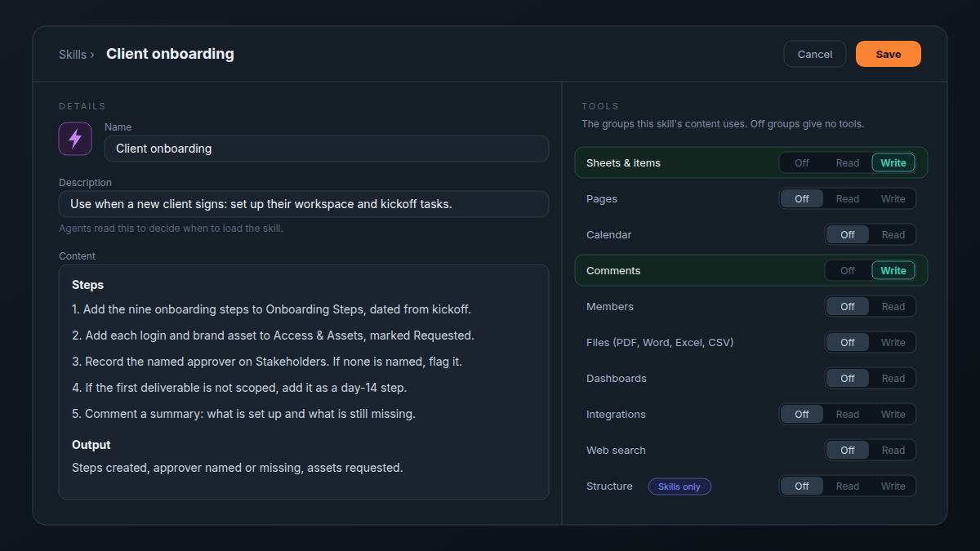Viewport: 980px width, 551px height.
Task: Click the Skills only badge
Action: [679, 487]
